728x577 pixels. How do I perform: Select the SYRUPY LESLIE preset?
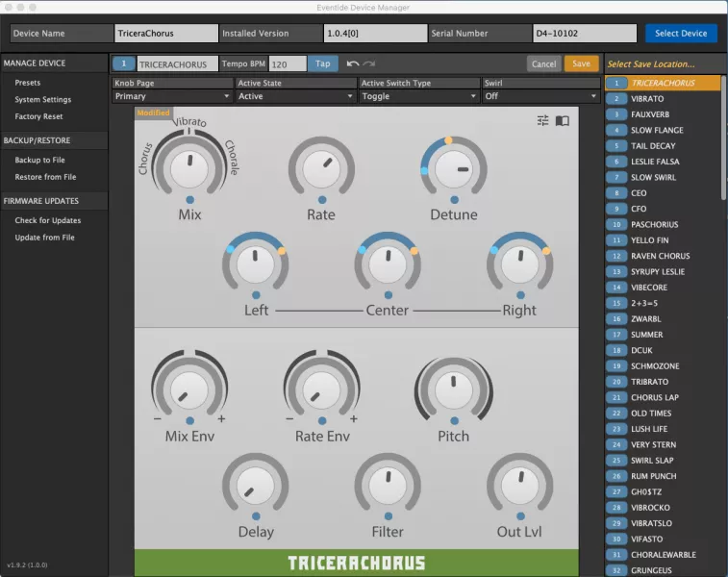pos(663,271)
